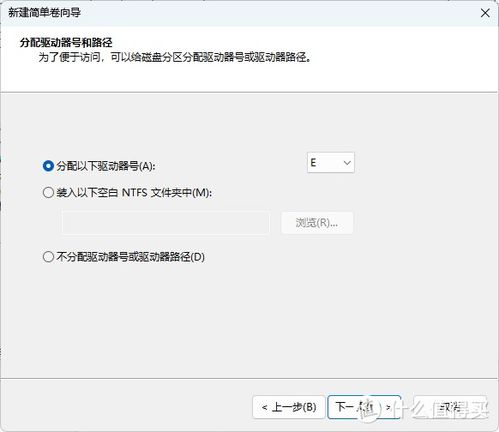The image size is (499, 432).
Task: Go back with the 上一步(B) button
Action: (289, 407)
